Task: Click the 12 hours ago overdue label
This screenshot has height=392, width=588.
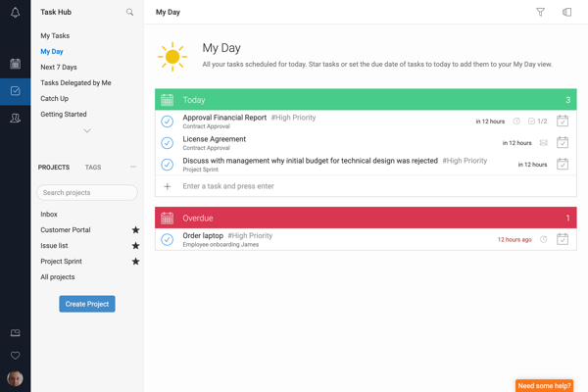Action: (x=514, y=239)
